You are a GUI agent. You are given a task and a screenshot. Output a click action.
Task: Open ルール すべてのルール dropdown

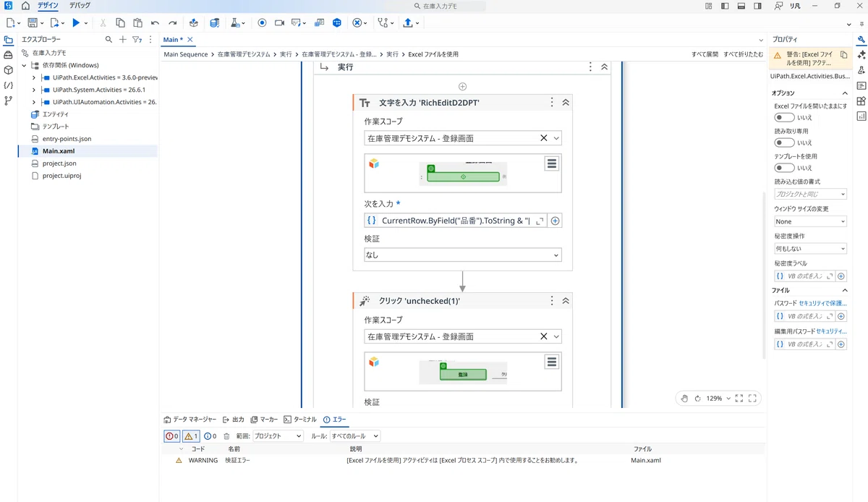354,436
